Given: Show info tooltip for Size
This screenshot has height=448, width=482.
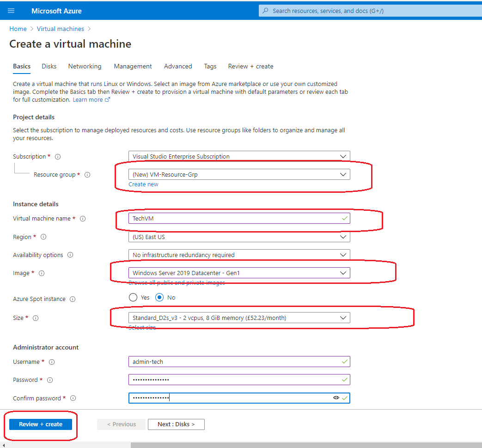Looking at the screenshot, I should [36, 318].
